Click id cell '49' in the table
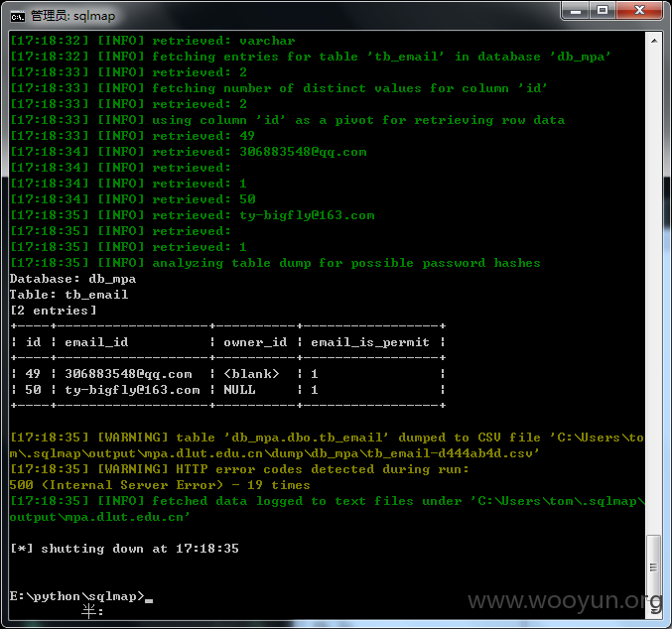This screenshot has width=672, height=629. coord(33,374)
